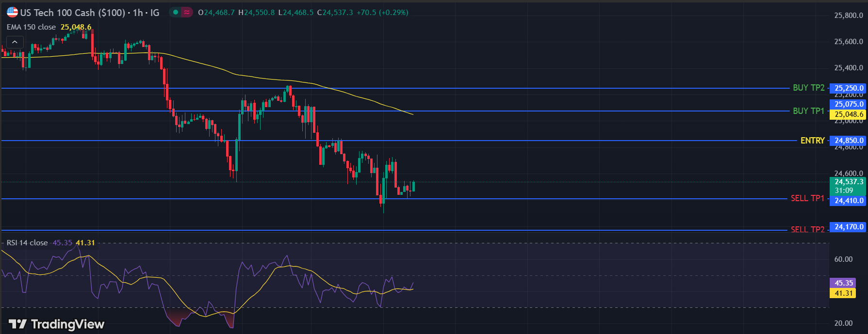Click the US flag symbol icon
Image resolution: width=868 pixels, height=334 pixels.
(12, 13)
